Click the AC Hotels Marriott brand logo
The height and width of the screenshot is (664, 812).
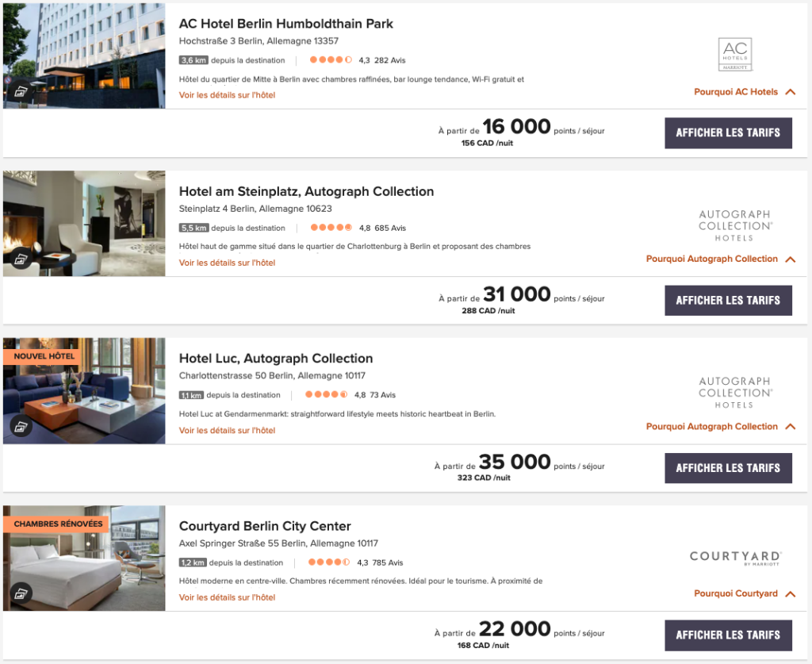coord(733,55)
